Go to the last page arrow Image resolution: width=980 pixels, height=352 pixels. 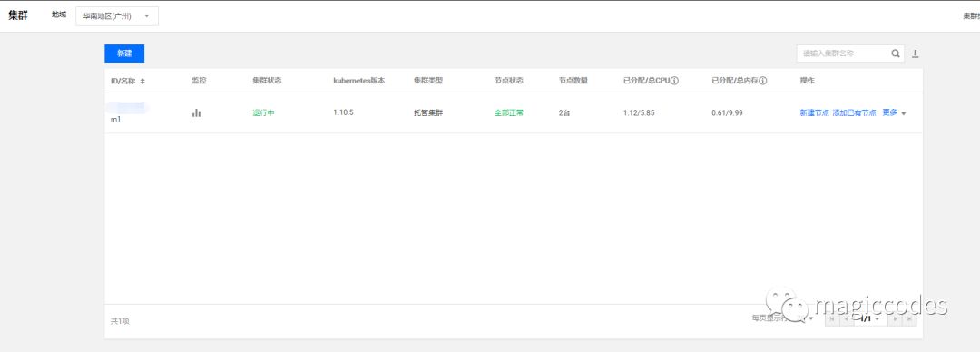(909, 318)
